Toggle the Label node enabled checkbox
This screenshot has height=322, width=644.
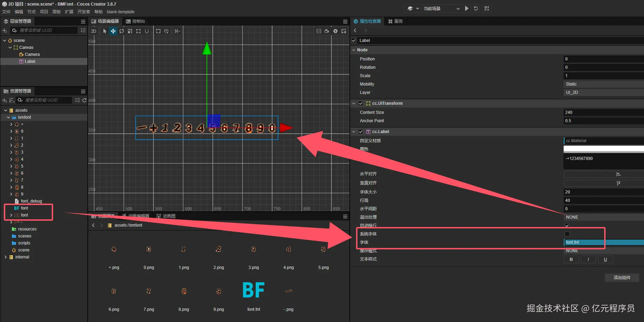[354, 41]
